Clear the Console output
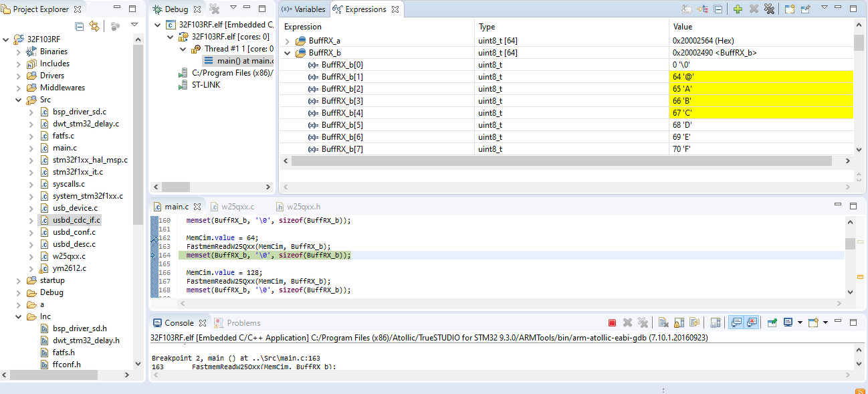 pyautogui.click(x=663, y=322)
